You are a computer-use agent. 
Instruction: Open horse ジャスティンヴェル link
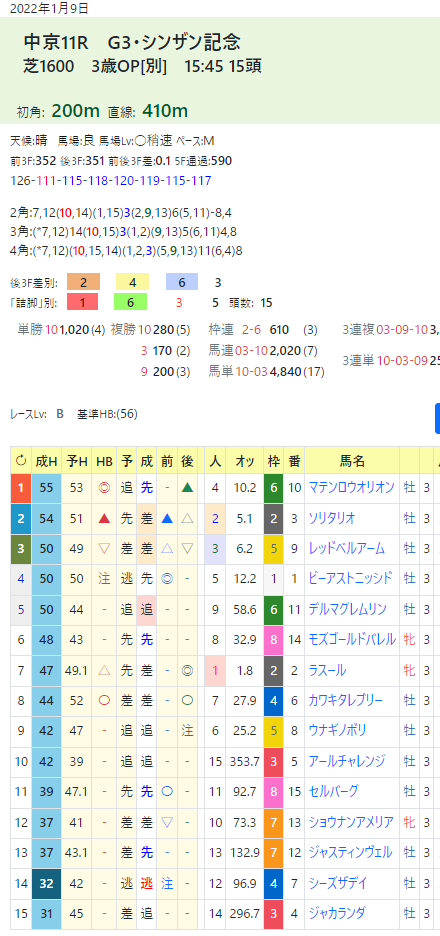(x=350, y=852)
